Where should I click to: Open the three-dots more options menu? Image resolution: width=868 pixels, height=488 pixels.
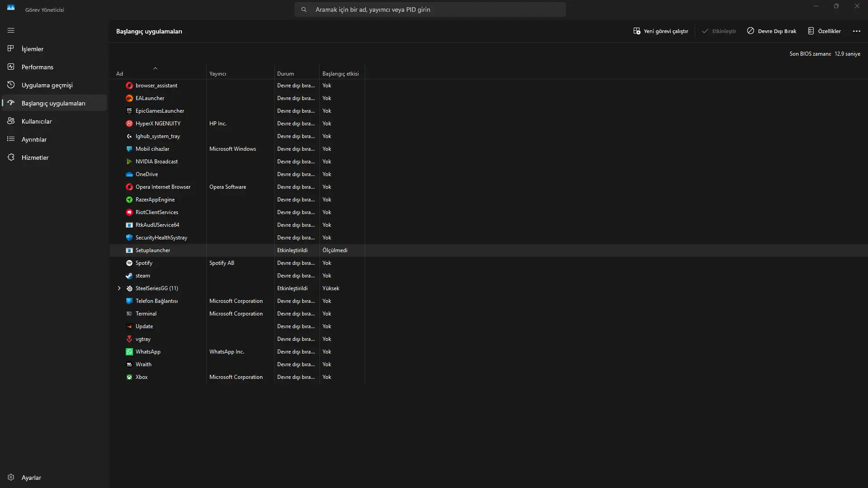(x=857, y=31)
